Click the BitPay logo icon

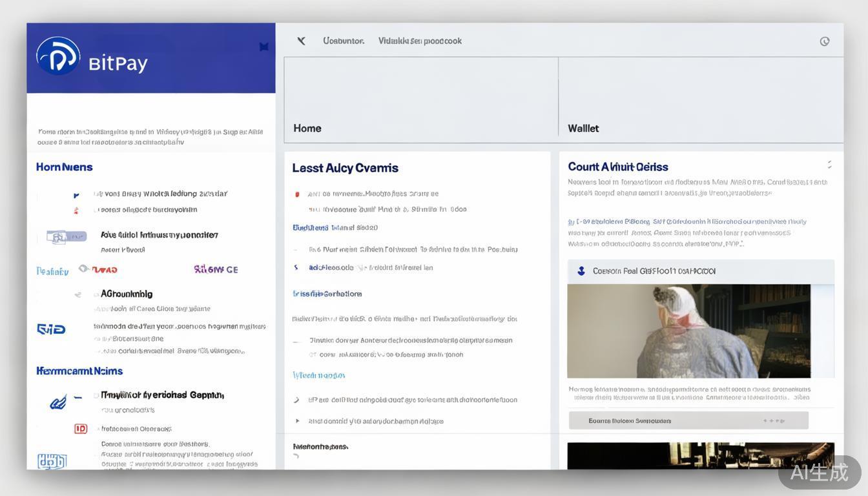pos(58,56)
